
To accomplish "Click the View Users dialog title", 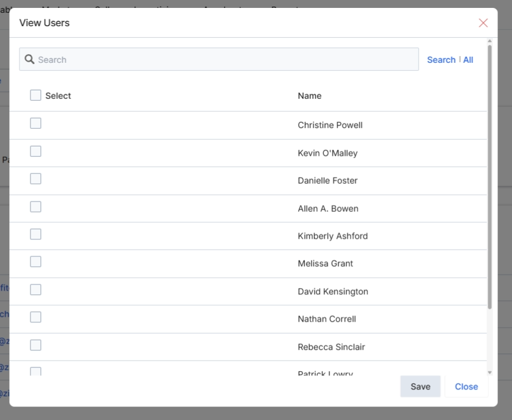I will (x=45, y=23).
